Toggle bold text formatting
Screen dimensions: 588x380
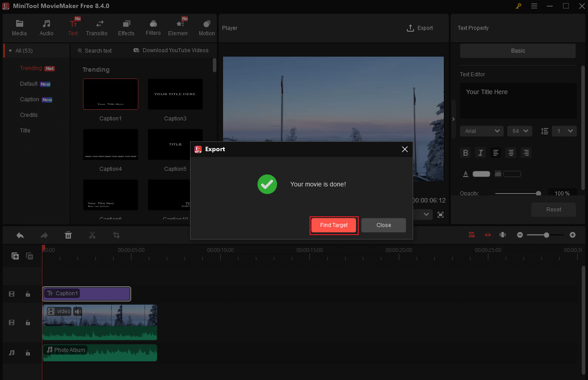tap(465, 153)
